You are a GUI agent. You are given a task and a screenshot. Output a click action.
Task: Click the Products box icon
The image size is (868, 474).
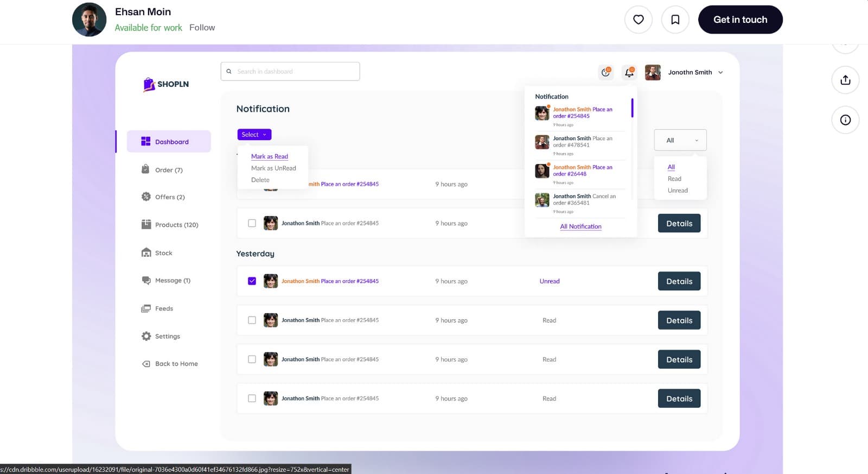pos(146,224)
